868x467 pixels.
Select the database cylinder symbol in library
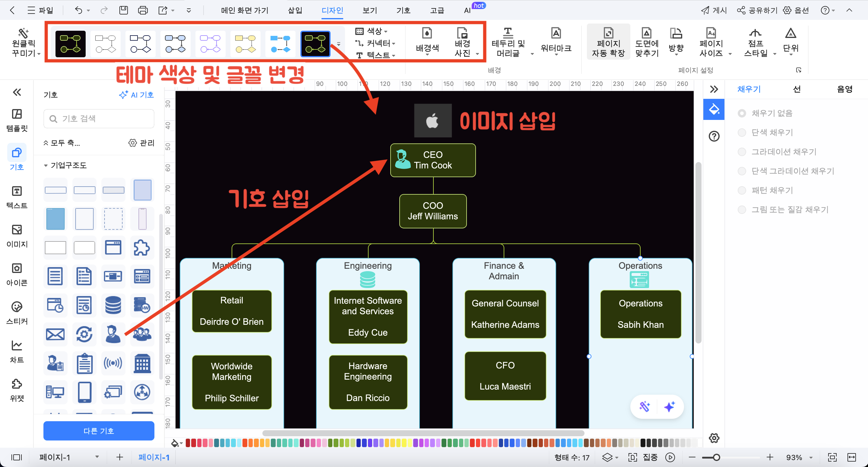(113, 305)
